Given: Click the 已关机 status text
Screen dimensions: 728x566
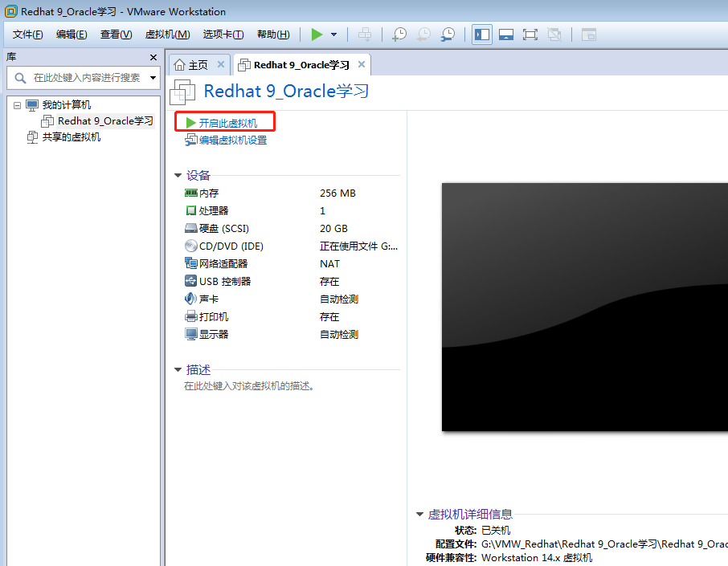Looking at the screenshot, I should 496,531.
